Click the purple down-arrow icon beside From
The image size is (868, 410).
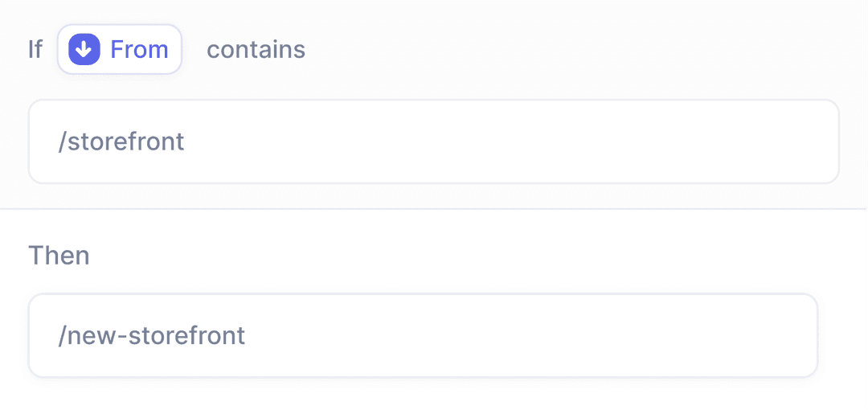84,50
